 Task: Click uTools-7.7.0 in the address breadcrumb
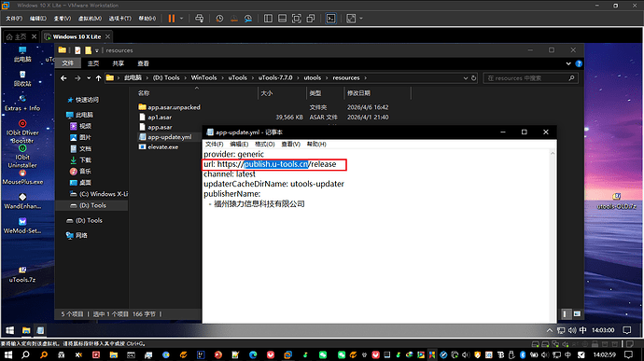coord(275,77)
